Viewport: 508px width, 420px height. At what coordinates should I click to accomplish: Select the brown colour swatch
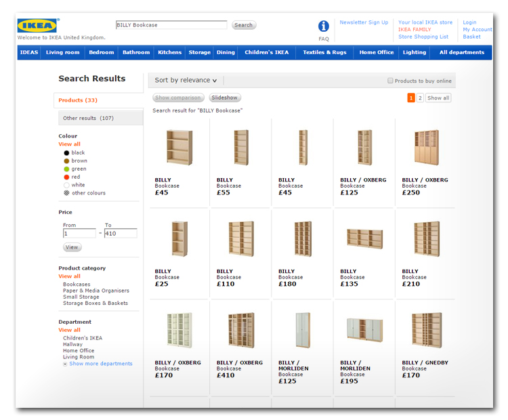66,161
